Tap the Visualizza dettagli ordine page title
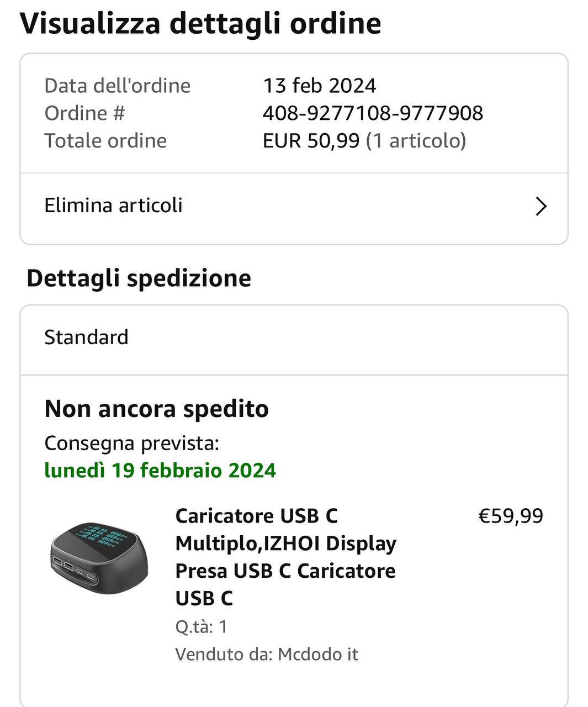588x707 pixels. 200,24
